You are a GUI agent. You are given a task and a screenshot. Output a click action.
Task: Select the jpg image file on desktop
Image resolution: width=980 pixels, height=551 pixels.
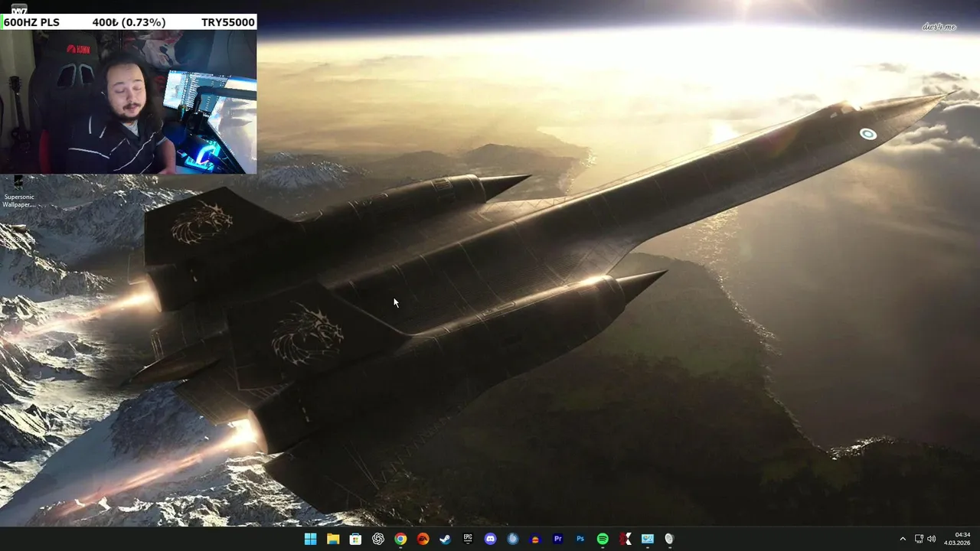pyautogui.click(x=18, y=233)
